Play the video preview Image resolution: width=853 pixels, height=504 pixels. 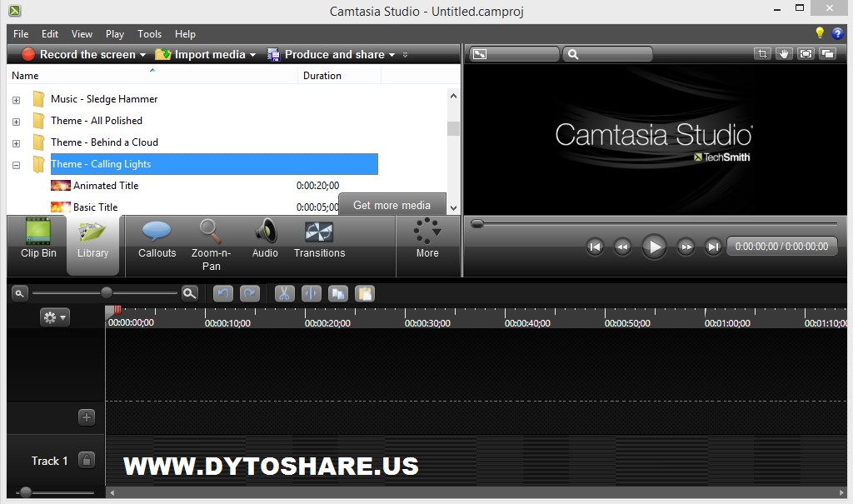(x=654, y=247)
